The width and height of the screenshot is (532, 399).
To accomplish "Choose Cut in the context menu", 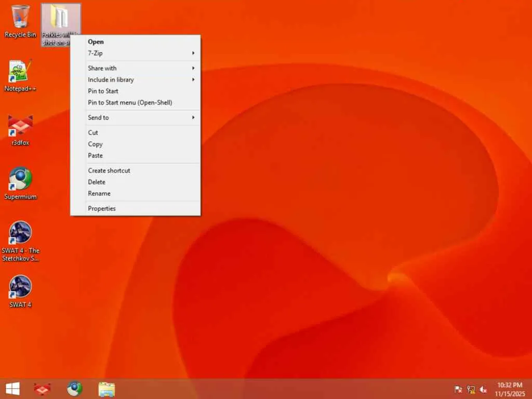I will point(136,132).
